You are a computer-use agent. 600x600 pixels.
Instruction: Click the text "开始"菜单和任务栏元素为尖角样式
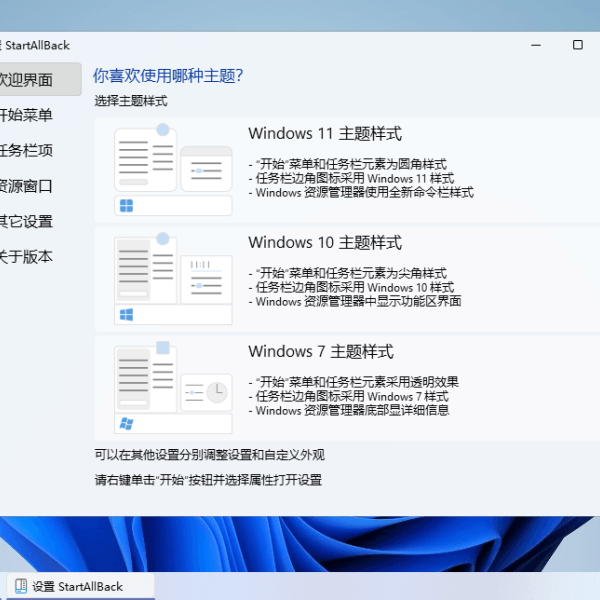tap(351, 273)
